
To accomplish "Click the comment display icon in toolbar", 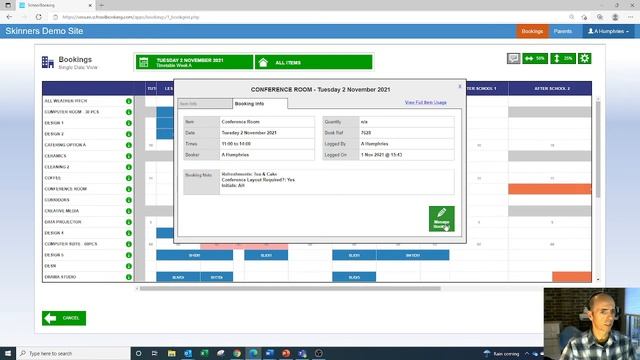I will coord(513,58).
